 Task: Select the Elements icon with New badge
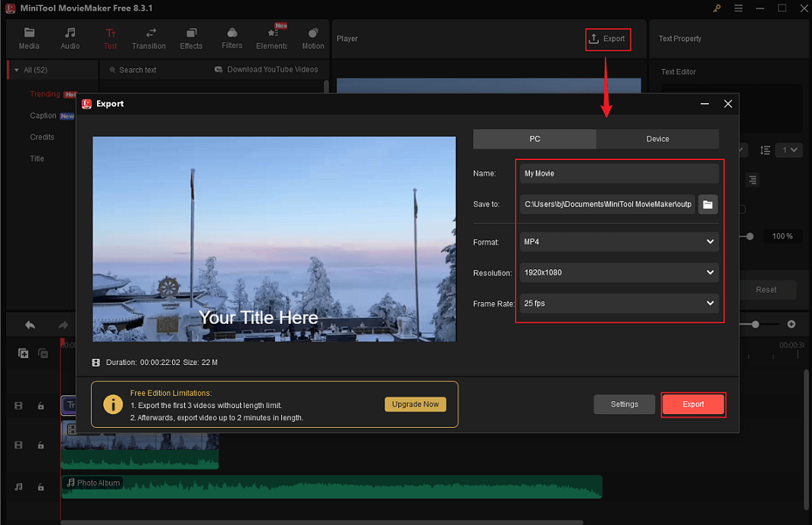click(271, 38)
